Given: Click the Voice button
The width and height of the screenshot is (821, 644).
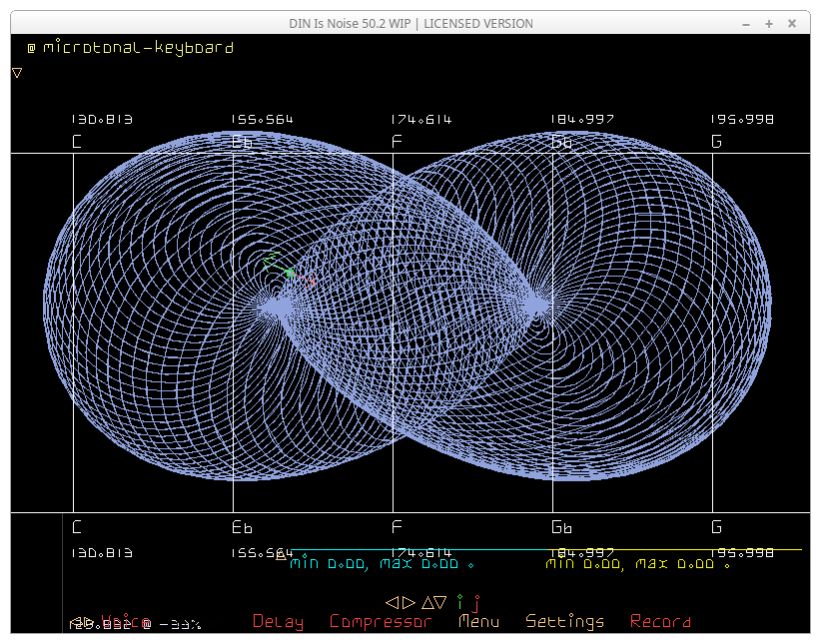Looking at the screenshot, I should click(125, 619).
